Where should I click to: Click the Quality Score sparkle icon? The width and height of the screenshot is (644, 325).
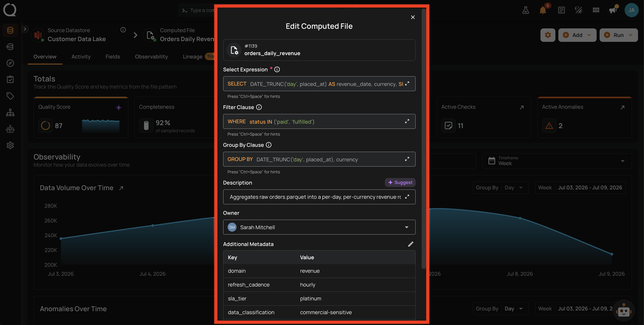tap(118, 108)
